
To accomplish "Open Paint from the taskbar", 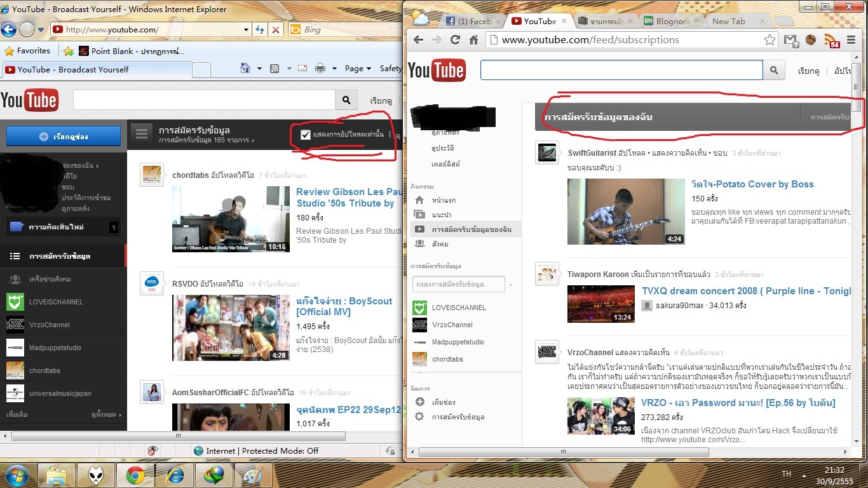I will (x=254, y=475).
